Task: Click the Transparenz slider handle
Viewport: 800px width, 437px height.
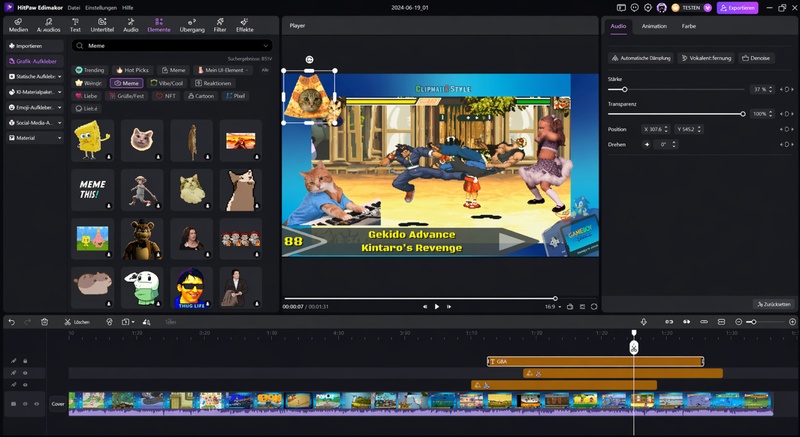Action: (x=743, y=114)
